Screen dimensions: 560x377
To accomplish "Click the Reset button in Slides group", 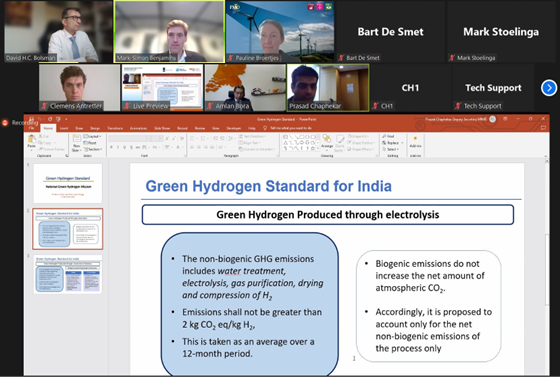I will click(x=90, y=143).
